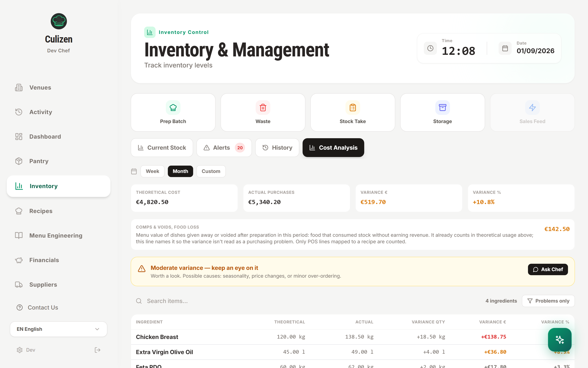Select the Week period option
588x368 pixels.
coord(152,171)
